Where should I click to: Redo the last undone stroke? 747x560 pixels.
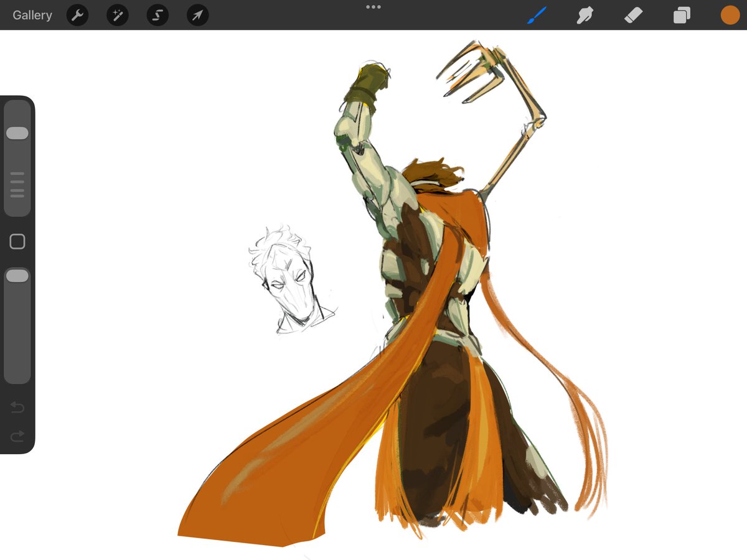pyautogui.click(x=17, y=436)
